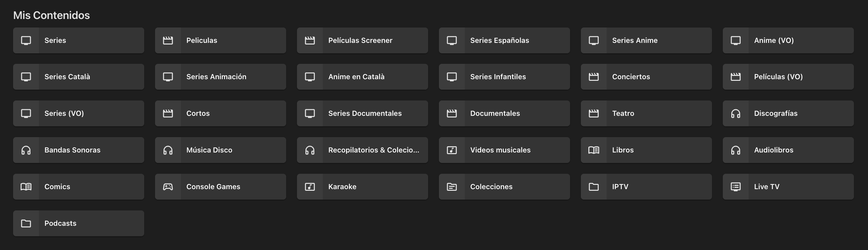Image resolution: width=868 pixels, height=250 pixels.
Task: Select the Audiolibros library
Action: pos(788,150)
